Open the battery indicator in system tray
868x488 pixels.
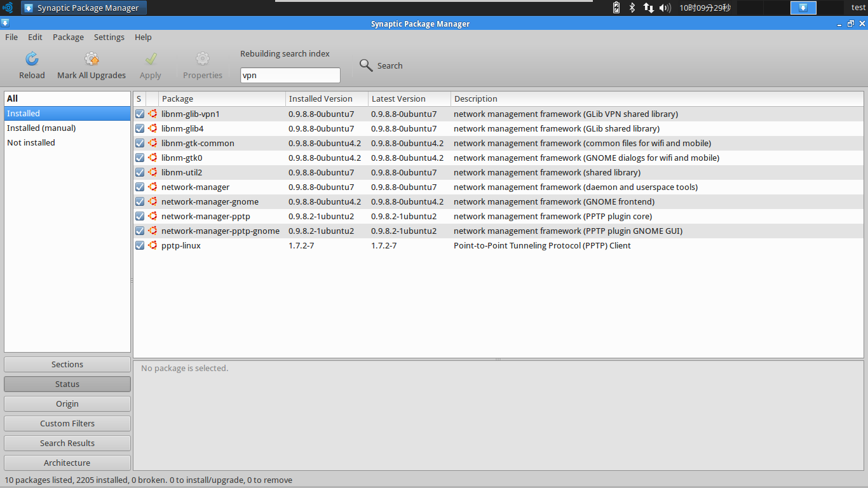coord(616,8)
